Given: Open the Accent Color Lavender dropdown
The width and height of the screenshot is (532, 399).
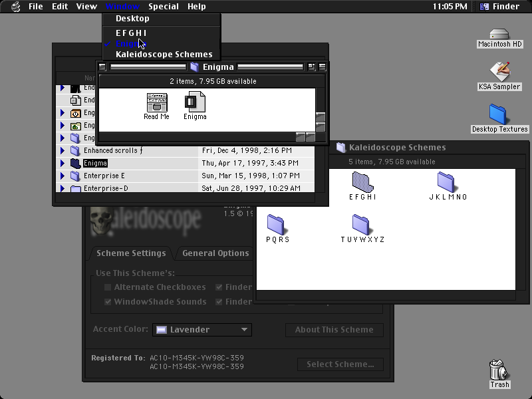Looking at the screenshot, I should coord(202,329).
